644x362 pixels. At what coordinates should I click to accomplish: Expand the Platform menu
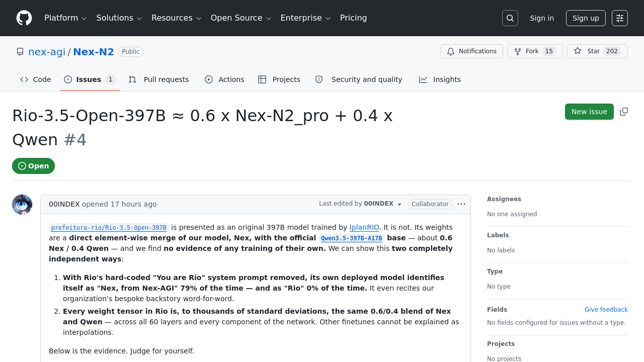point(66,18)
